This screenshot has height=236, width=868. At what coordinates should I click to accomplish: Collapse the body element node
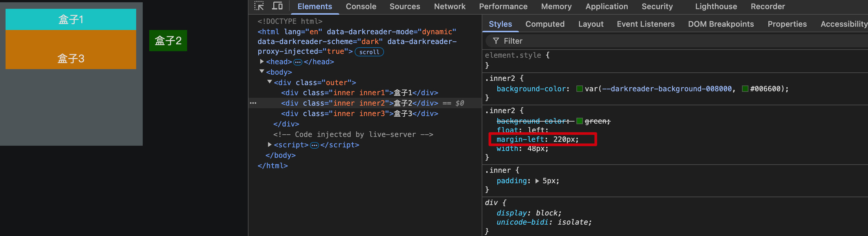click(x=262, y=72)
